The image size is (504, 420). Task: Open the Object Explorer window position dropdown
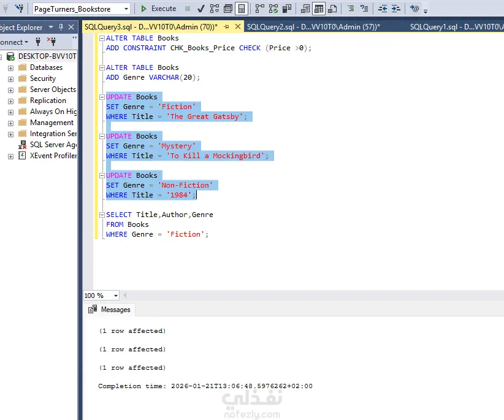(51, 28)
